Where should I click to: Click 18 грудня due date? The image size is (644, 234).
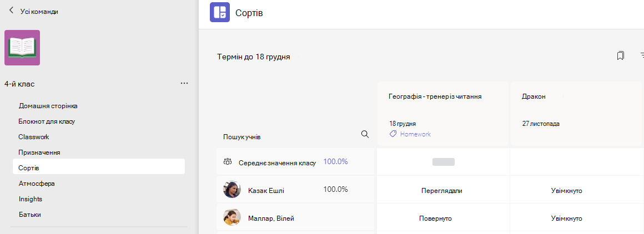(x=402, y=124)
